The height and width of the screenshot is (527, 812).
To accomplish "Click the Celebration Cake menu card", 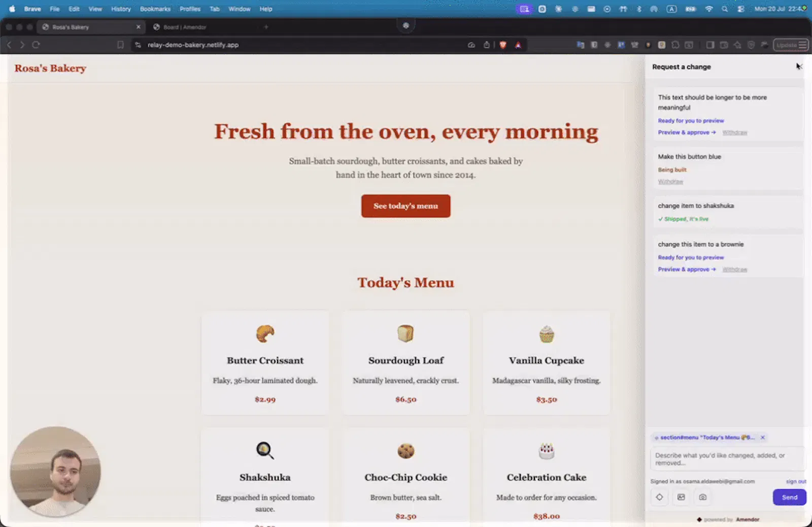I will pos(547,476).
